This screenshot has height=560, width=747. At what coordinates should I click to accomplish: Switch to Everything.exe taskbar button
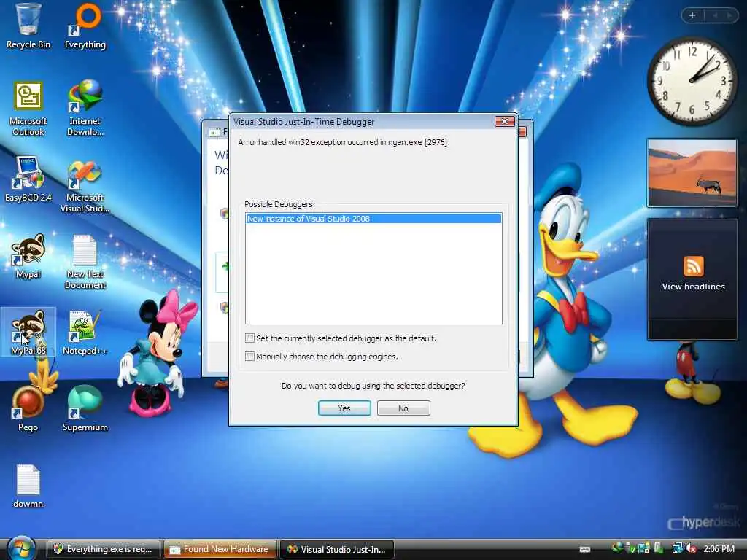104,549
